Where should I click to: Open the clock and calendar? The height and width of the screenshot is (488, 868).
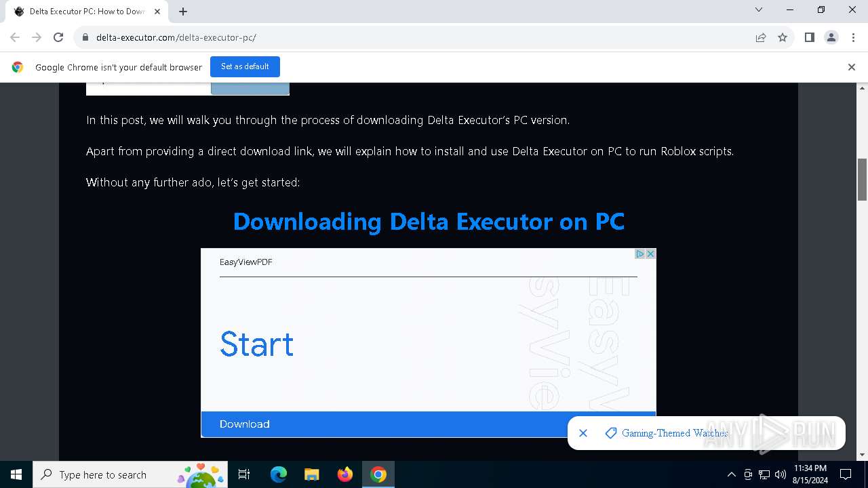click(x=810, y=474)
